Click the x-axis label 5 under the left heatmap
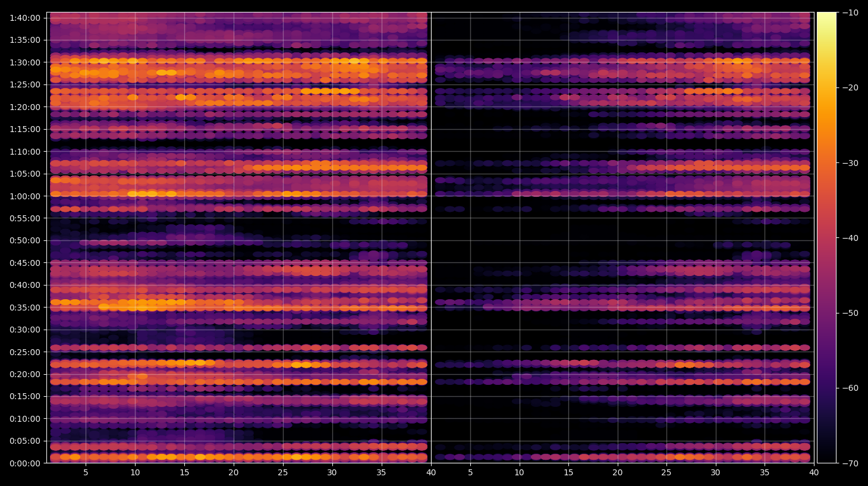Viewport: 868px width, 486px height. (86, 473)
